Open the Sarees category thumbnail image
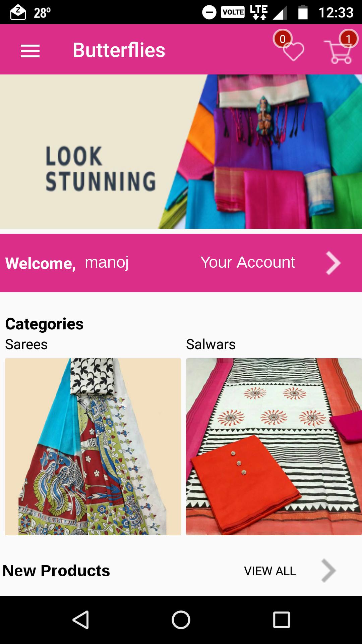362x644 pixels. tap(93, 446)
